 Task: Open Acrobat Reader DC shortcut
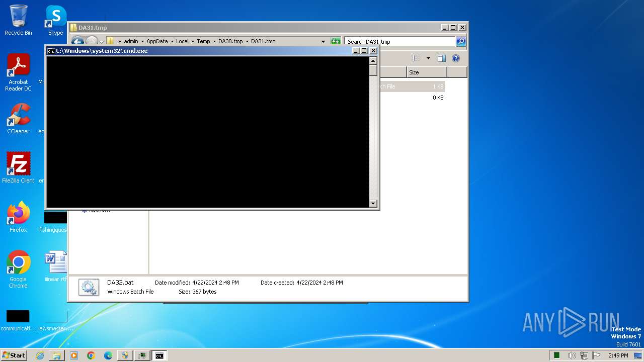coord(18,72)
